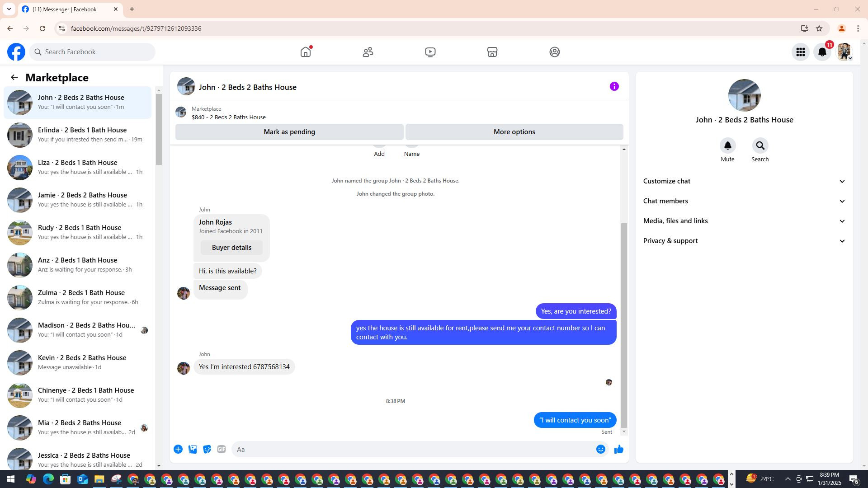Open the Video tab icon
The height and width of the screenshot is (488, 868).
click(430, 52)
